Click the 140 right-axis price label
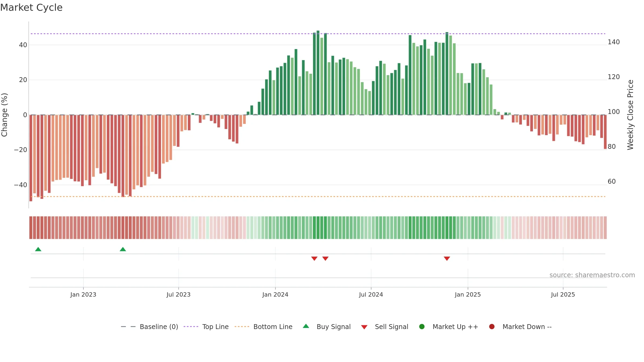This screenshot has height=362, width=644. (x=614, y=42)
